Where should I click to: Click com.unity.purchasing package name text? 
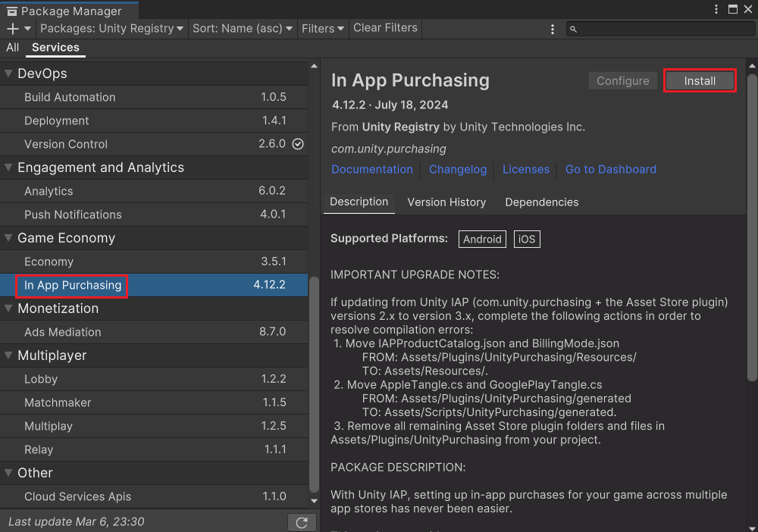(389, 149)
